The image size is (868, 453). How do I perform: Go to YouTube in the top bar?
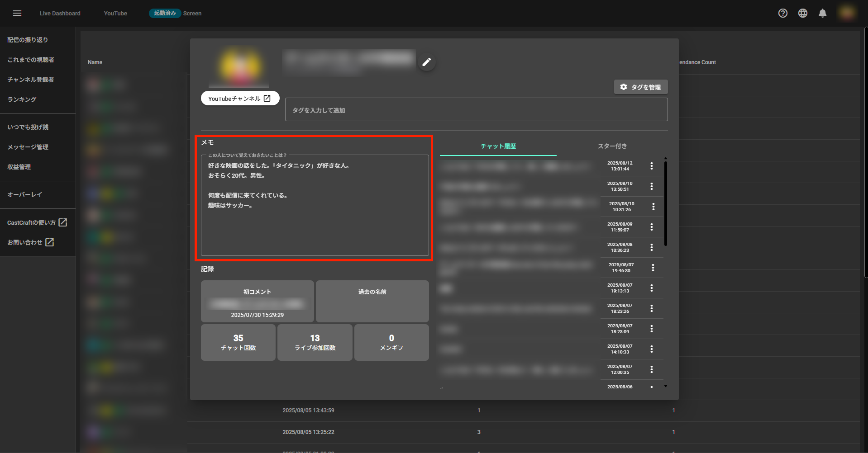[115, 13]
